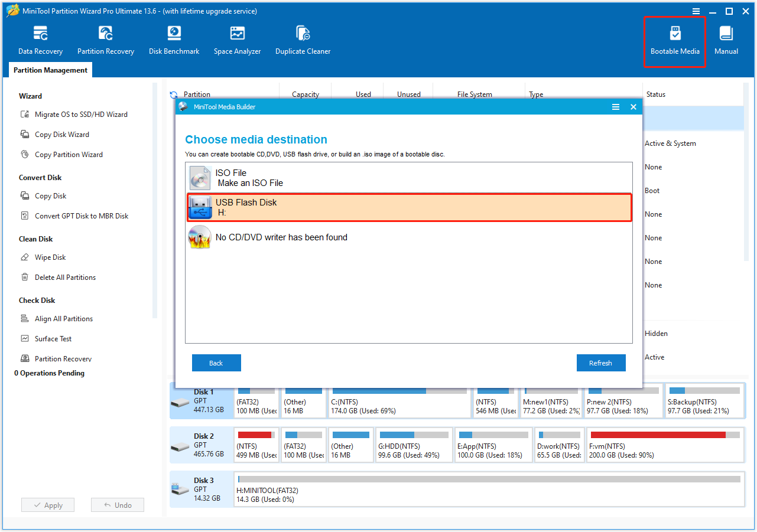Click the Boot status cell
Image resolution: width=757 pixels, height=532 pixels.
tap(652, 191)
